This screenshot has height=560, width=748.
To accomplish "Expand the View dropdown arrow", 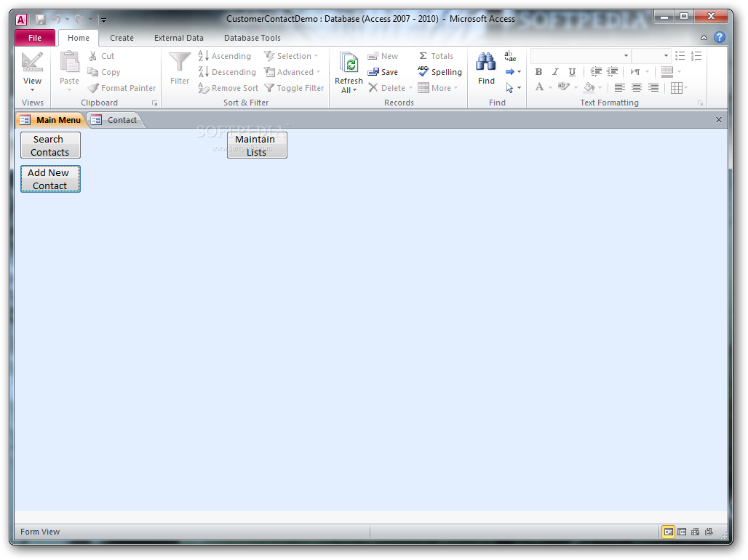I will (x=33, y=89).
